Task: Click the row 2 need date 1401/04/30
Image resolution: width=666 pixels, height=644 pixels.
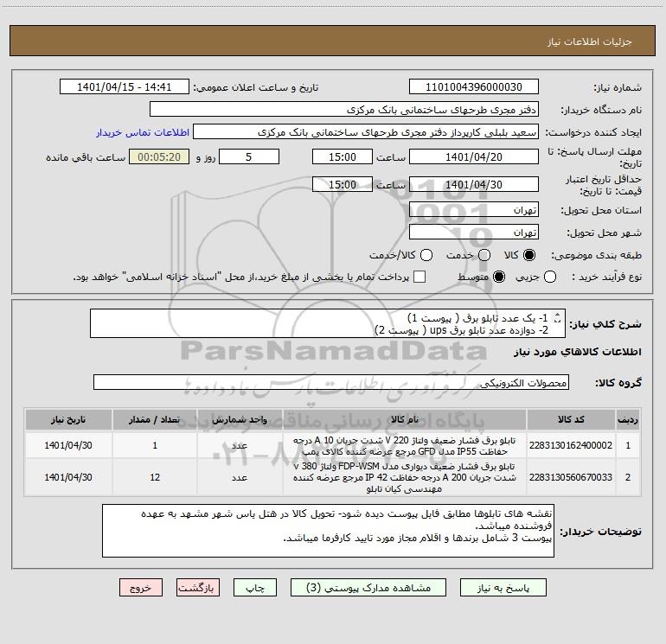Action: point(68,477)
